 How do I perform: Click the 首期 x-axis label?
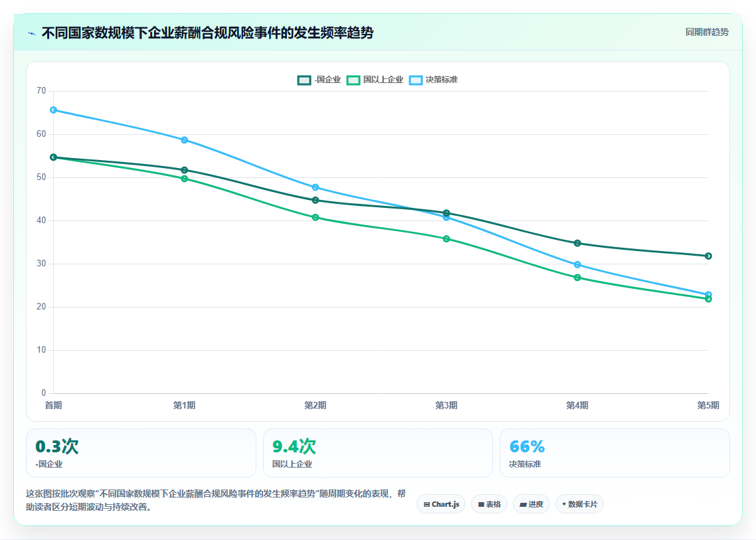[x=54, y=405]
